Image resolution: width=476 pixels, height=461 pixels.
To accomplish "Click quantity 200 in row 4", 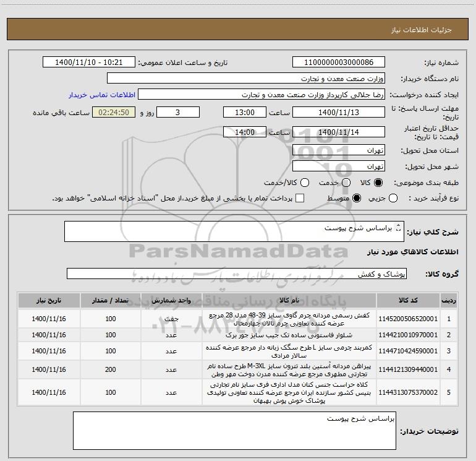I will 111,369.
